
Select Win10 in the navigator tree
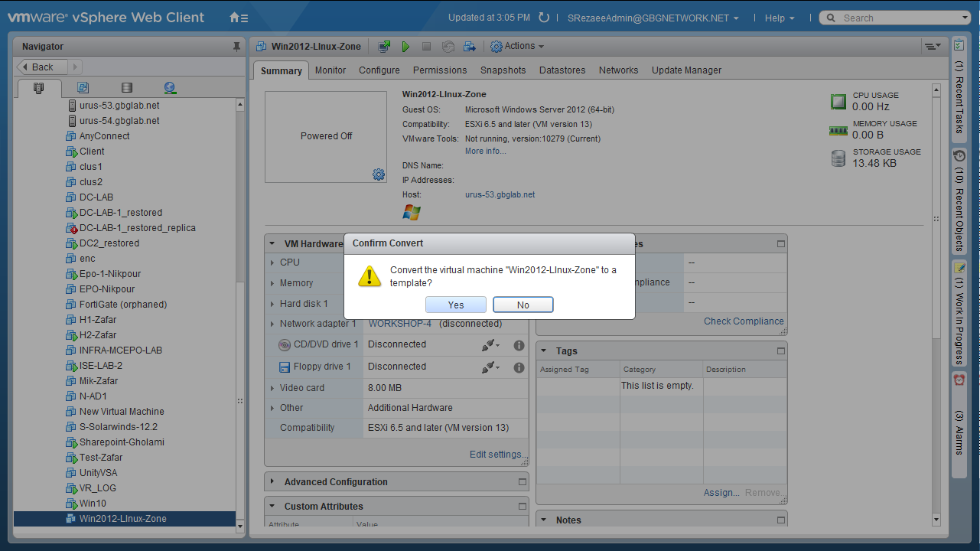point(93,504)
